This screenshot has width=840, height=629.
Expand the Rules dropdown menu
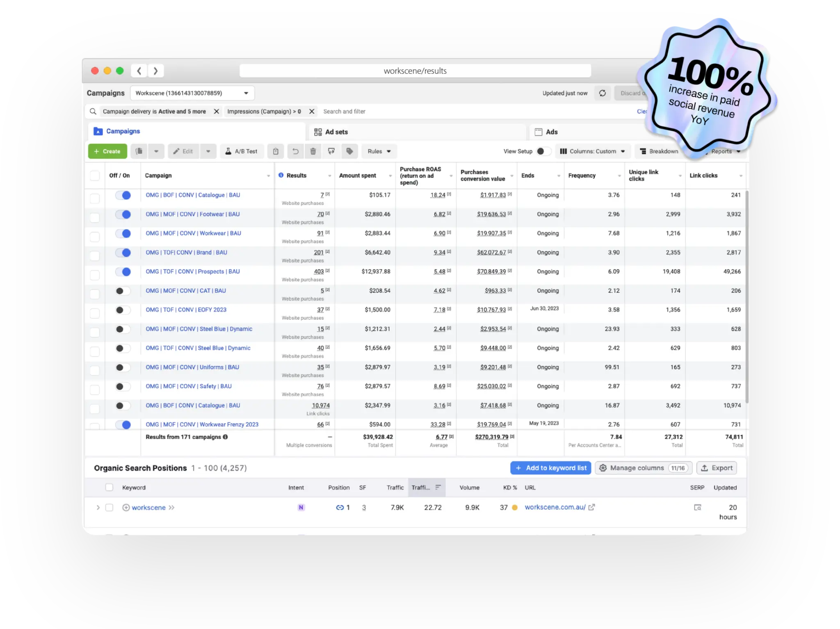pos(379,151)
